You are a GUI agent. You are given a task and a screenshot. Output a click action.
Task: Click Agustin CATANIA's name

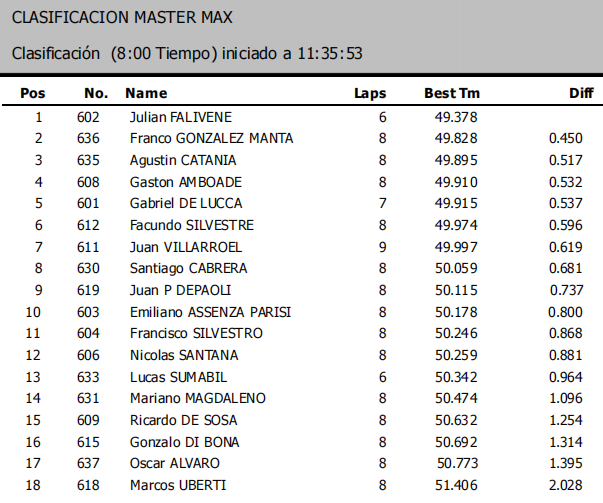pyautogui.click(x=183, y=160)
